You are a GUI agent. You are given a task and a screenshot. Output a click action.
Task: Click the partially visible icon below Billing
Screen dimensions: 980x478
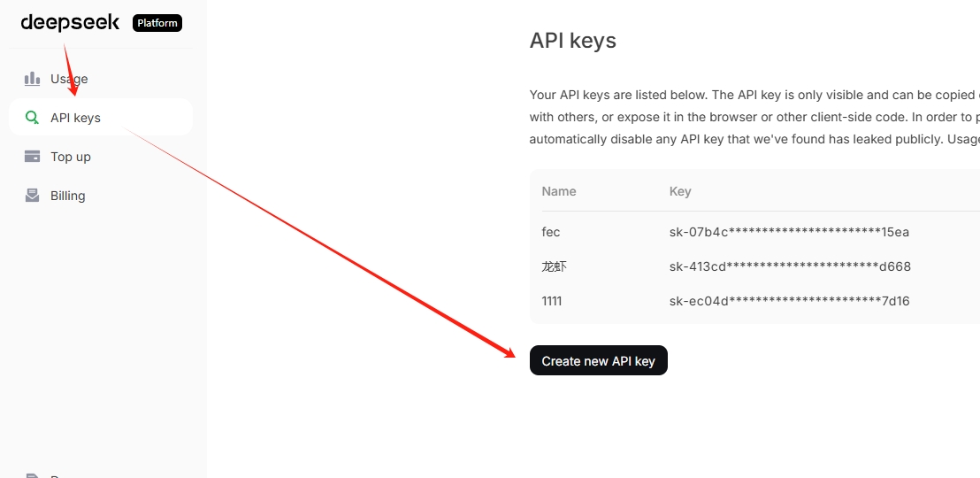[32, 475]
